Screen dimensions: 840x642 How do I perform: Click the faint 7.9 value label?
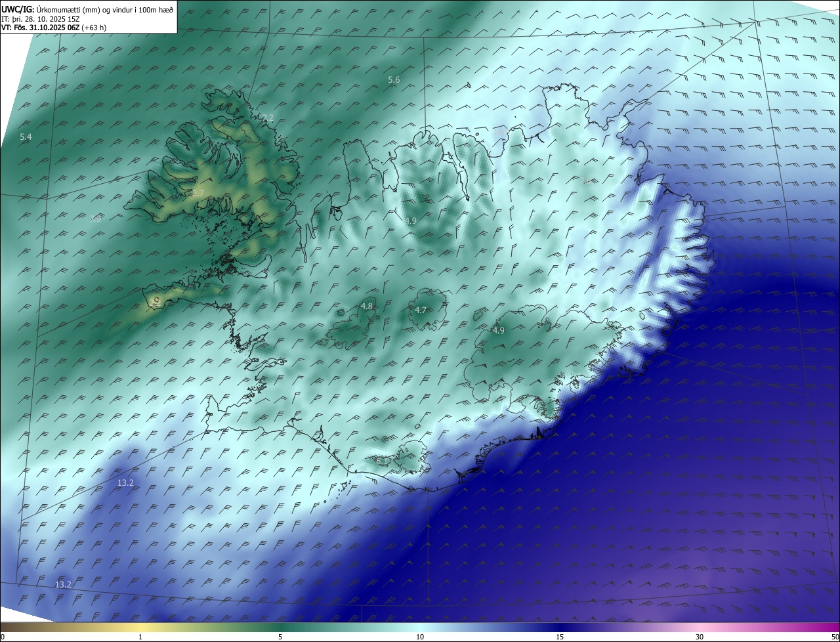point(96,219)
